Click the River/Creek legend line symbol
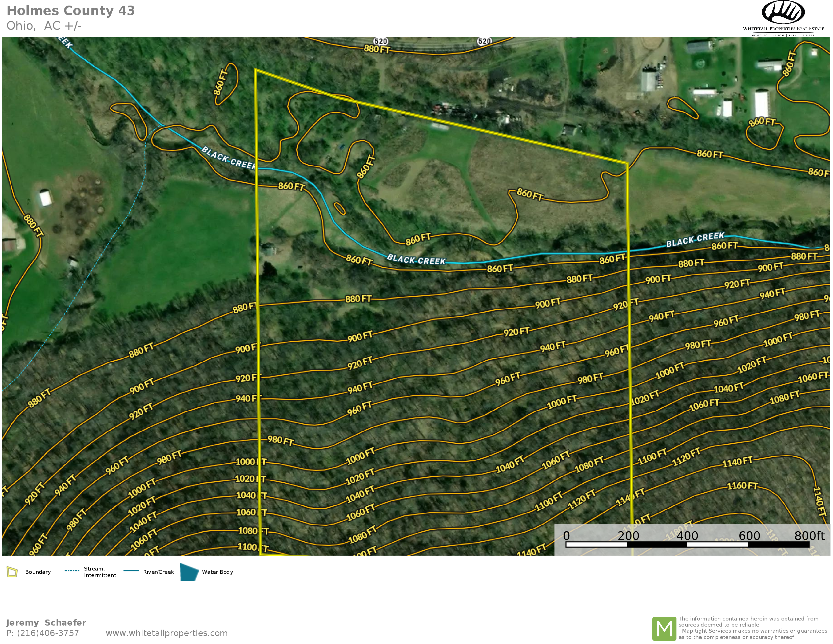The height and width of the screenshot is (644, 833). pos(131,571)
